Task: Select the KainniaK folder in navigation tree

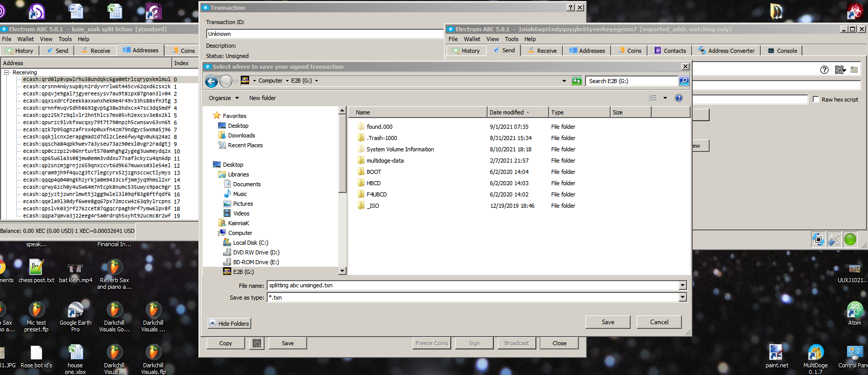Action: click(238, 223)
